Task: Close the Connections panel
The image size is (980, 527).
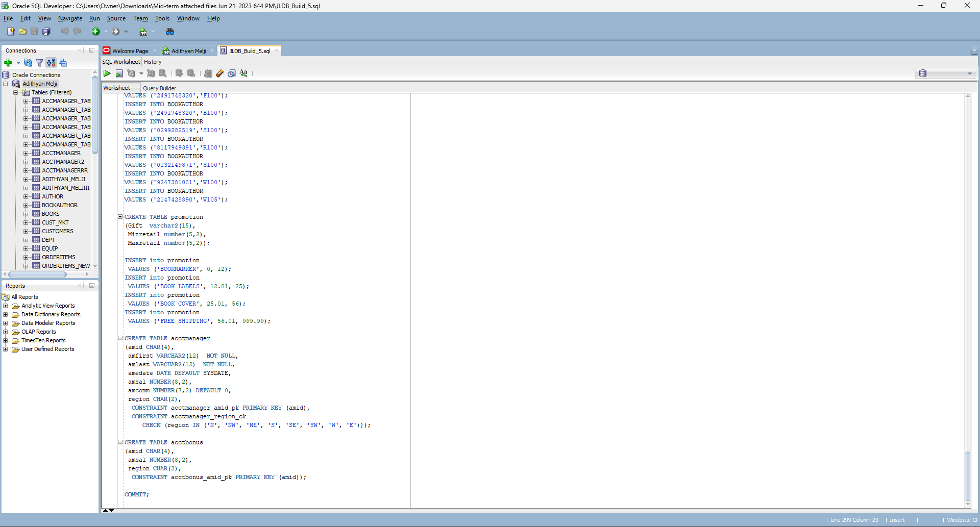Action: [x=80, y=51]
